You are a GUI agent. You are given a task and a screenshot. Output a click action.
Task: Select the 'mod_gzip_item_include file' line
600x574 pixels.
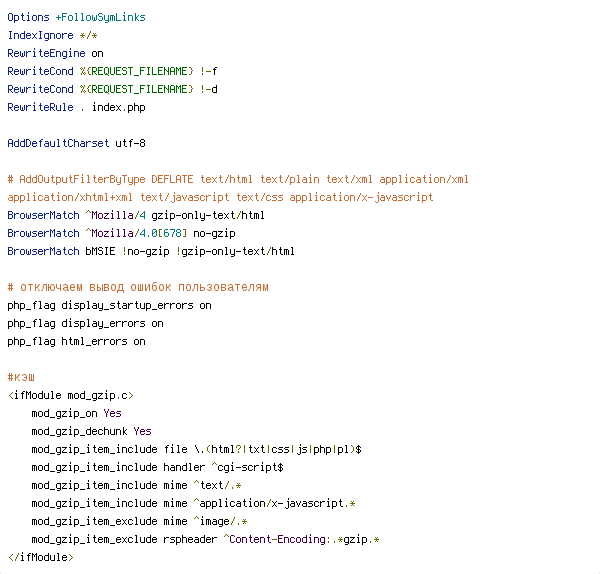pyautogui.click(x=197, y=450)
